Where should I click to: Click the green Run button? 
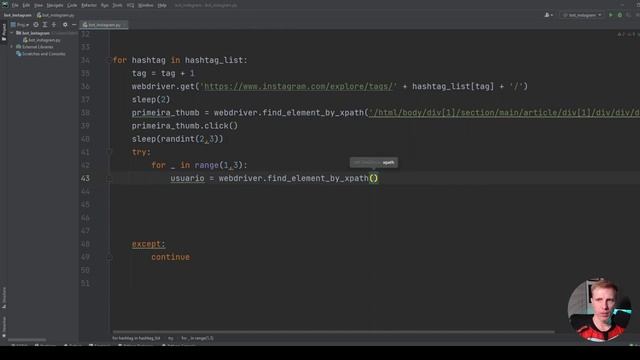[x=611, y=15]
